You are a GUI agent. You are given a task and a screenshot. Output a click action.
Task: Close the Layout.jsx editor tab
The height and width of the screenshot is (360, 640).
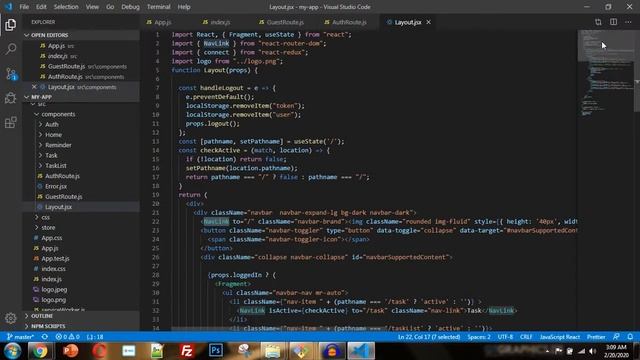pyautogui.click(x=429, y=22)
